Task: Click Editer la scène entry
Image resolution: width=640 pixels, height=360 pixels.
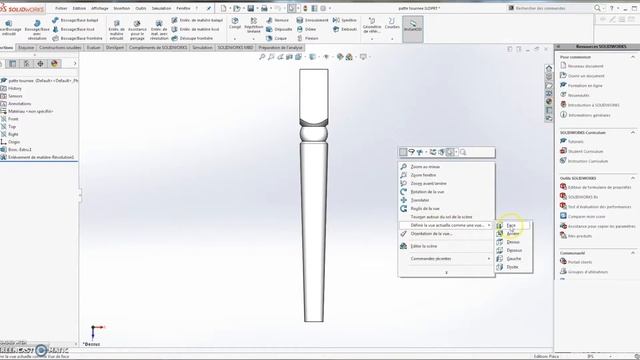Action: pyautogui.click(x=447, y=246)
